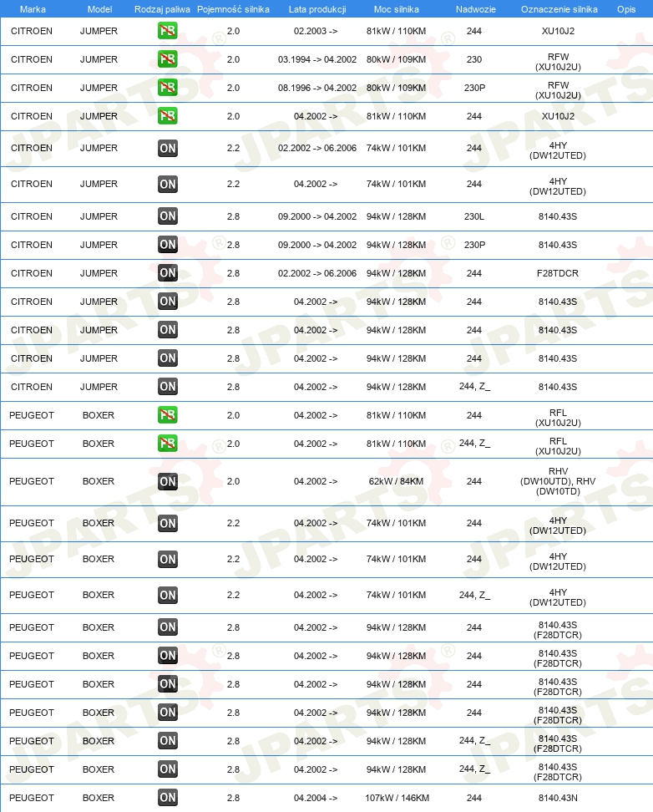Viewport: 653px width, 812px height.
Task: Click the ON icon in the F28TDCR row
Action: 167,273
